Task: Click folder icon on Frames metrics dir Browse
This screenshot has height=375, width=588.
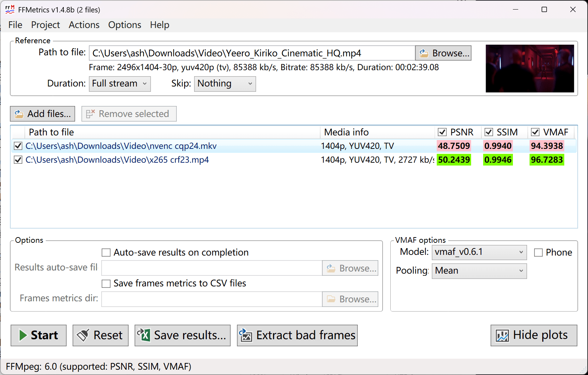Action: (x=331, y=299)
